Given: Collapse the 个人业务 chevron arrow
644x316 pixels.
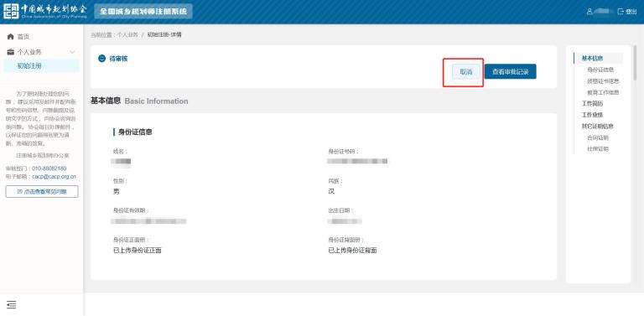Looking at the screenshot, I should click(73, 52).
